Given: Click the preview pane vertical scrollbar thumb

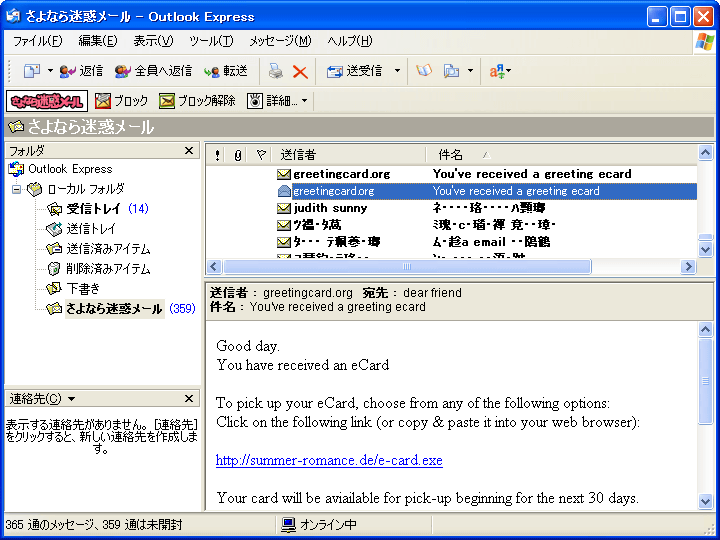Looking at the screenshot, I should (x=705, y=382).
